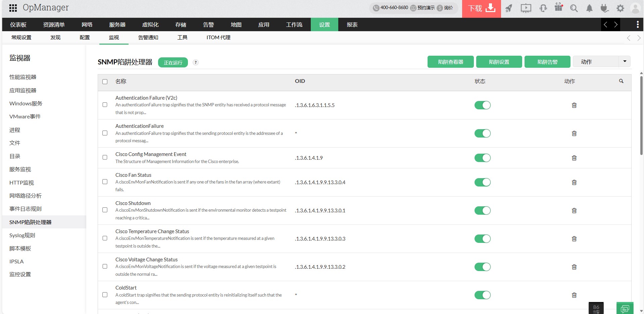Click the vertical scrollbar of the table
Screen dimensions: 644x314
641,114
